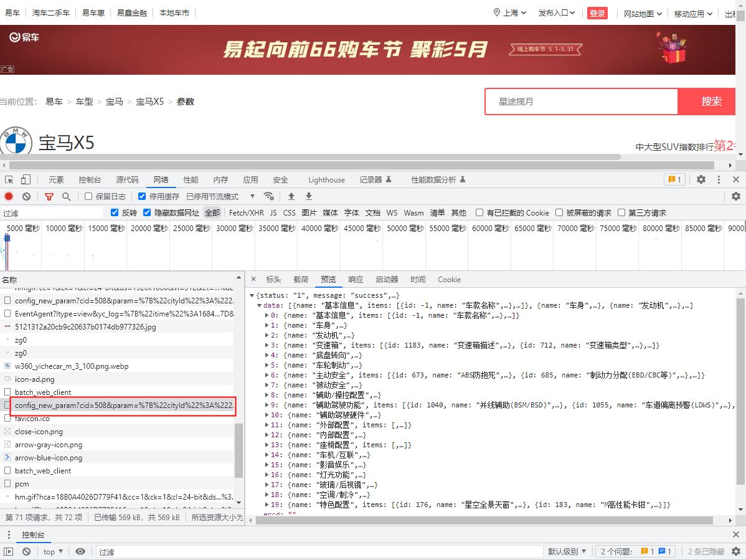
Task: Open 默认级别 log level dropdown
Action: pos(567,551)
